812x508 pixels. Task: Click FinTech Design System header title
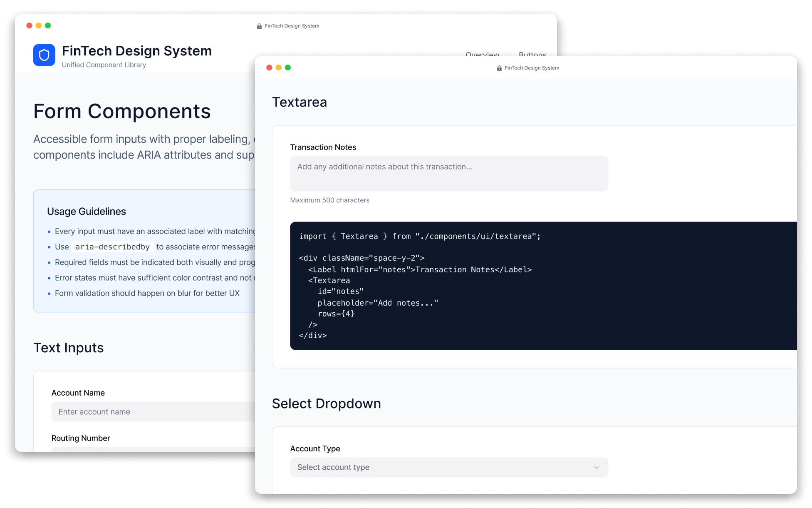(x=137, y=51)
